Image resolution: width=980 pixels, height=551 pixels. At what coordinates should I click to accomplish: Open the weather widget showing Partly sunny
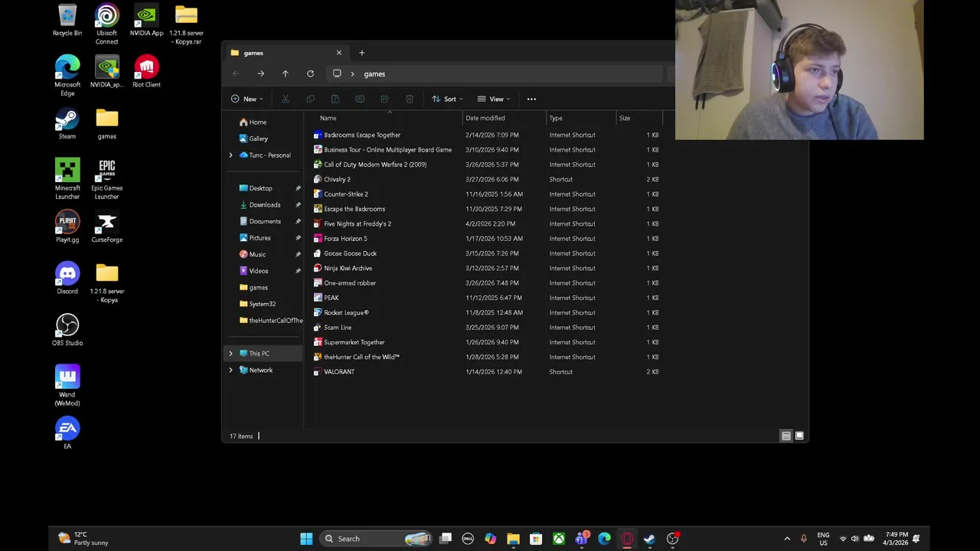[83, 539]
